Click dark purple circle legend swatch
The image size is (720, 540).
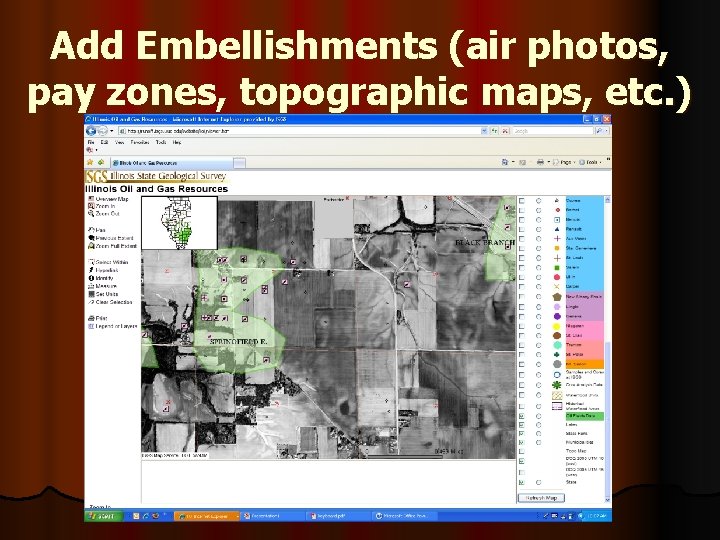coord(557,316)
